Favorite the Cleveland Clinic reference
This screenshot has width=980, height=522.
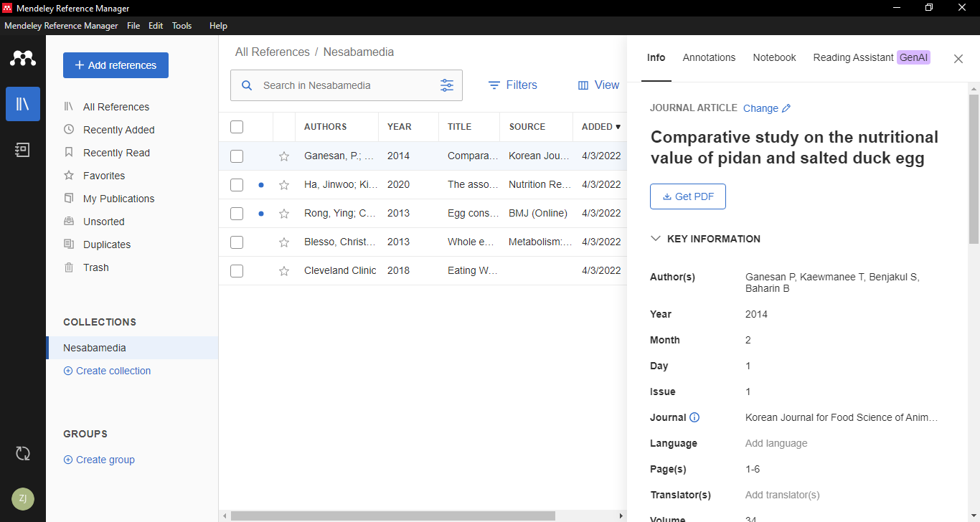(x=284, y=271)
